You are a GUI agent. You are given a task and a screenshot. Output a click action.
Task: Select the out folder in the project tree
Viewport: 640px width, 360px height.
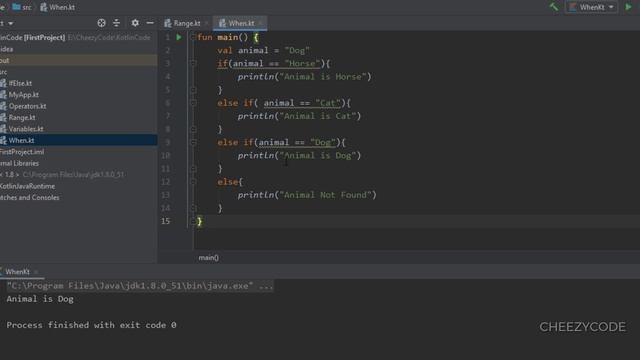[78, 60]
